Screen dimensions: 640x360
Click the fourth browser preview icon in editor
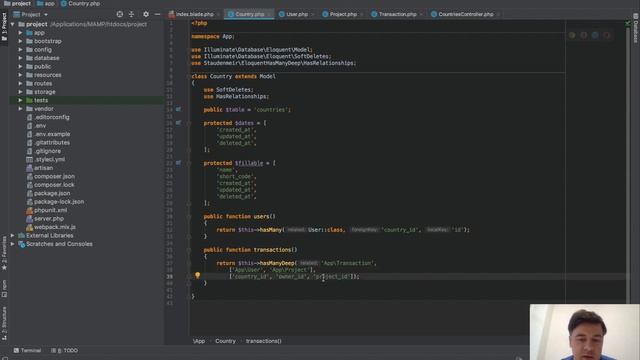(x=607, y=35)
